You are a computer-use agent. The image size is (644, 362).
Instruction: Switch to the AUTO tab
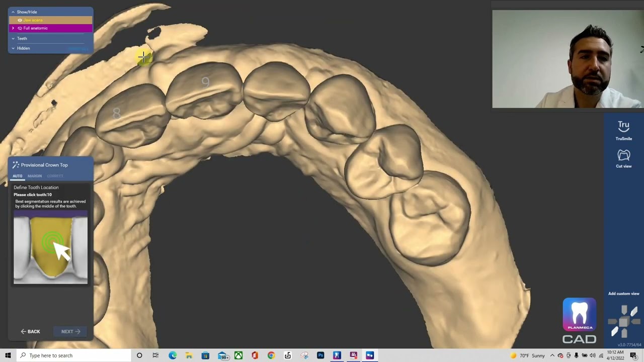18,176
